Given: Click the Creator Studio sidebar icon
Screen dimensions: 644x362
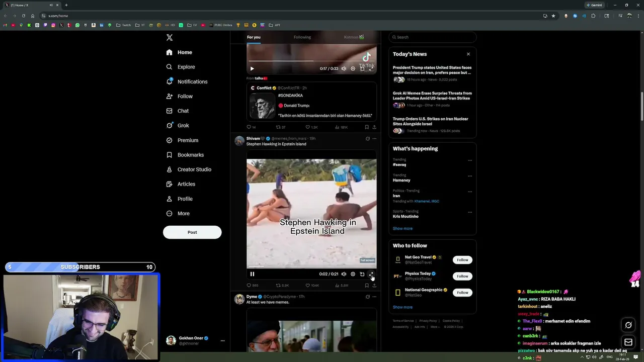Looking at the screenshot, I should (x=170, y=169).
